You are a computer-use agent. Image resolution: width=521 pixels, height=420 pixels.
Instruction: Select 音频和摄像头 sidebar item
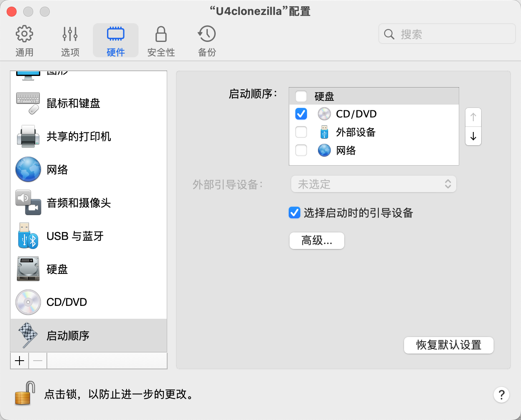[78, 203]
